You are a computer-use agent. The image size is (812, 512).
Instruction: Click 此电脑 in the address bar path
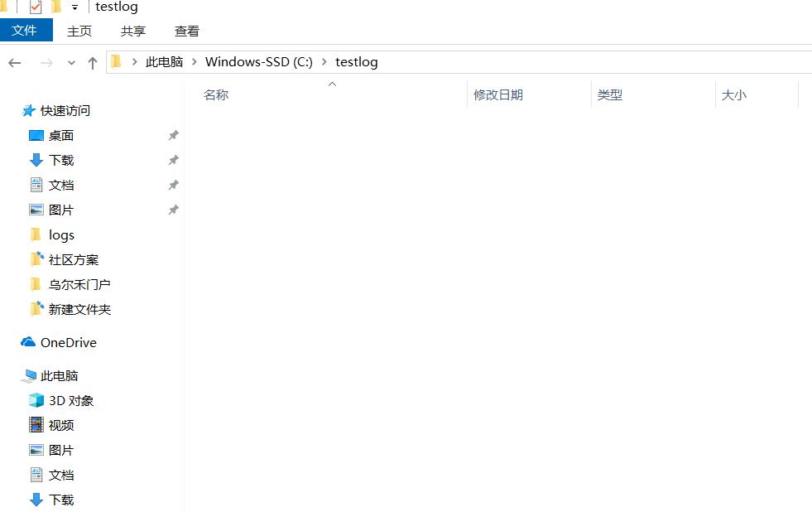coord(164,61)
